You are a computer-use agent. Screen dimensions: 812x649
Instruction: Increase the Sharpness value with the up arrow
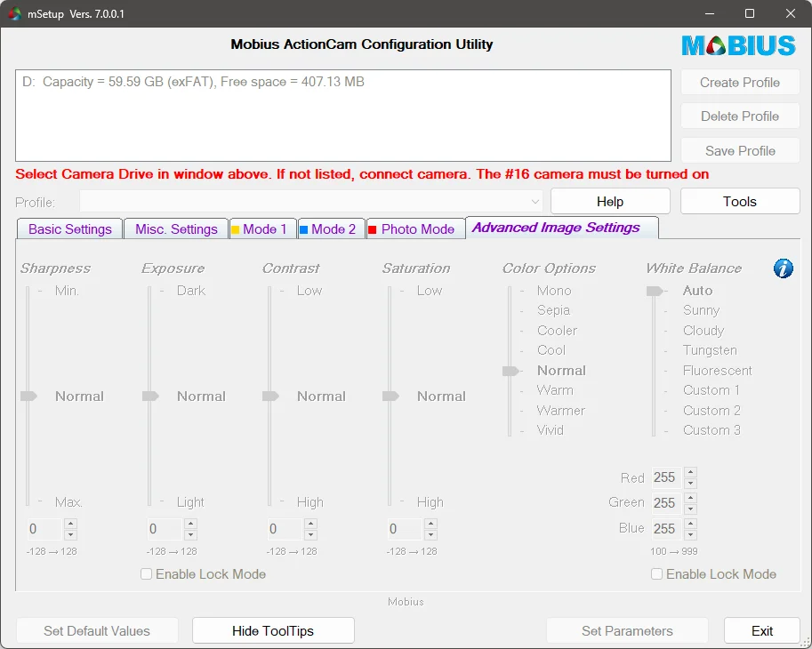(71, 524)
